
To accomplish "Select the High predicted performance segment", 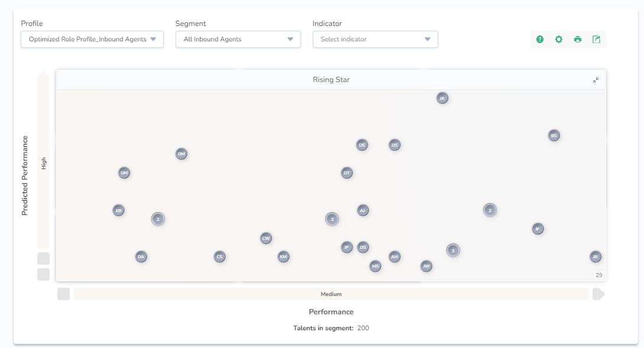I will coord(43,162).
